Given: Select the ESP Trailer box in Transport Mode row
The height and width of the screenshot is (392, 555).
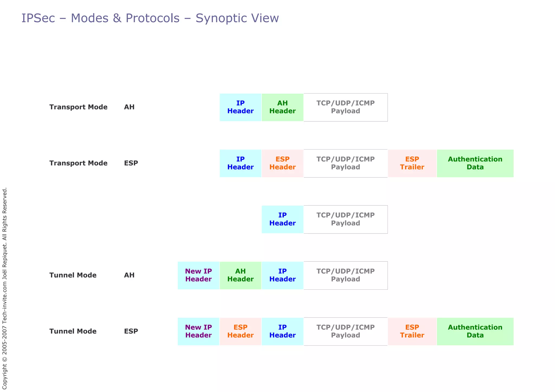Looking at the screenshot, I should (x=412, y=163).
